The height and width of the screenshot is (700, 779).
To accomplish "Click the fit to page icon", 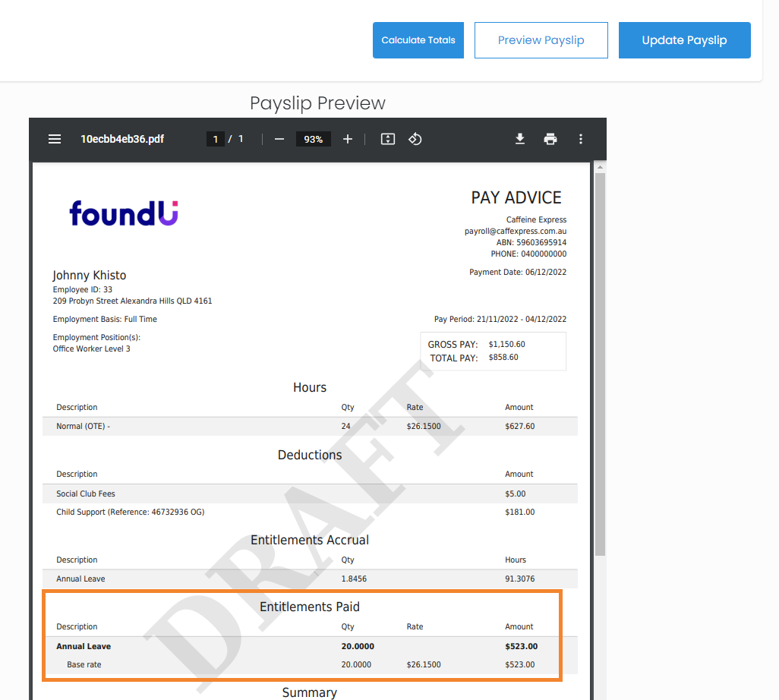I will tap(388, 139).
